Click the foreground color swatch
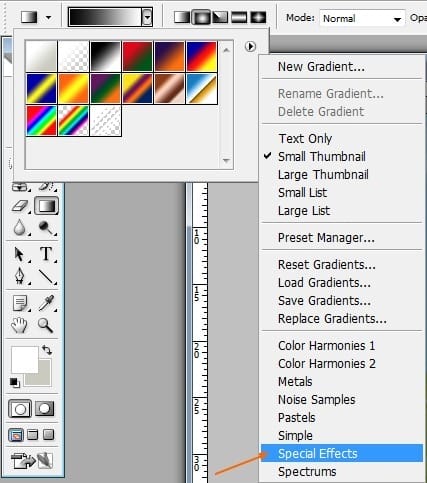427x483 pixels. [25, 360]
